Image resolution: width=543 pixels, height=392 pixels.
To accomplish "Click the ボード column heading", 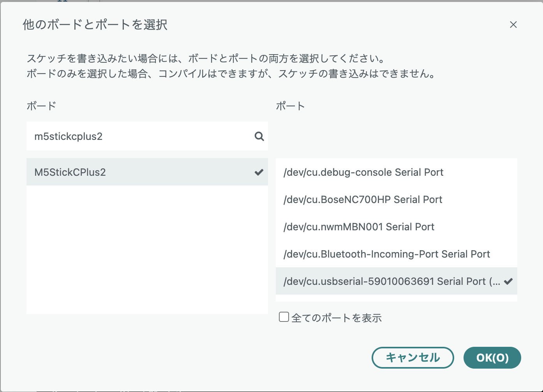I will [41, 106].
